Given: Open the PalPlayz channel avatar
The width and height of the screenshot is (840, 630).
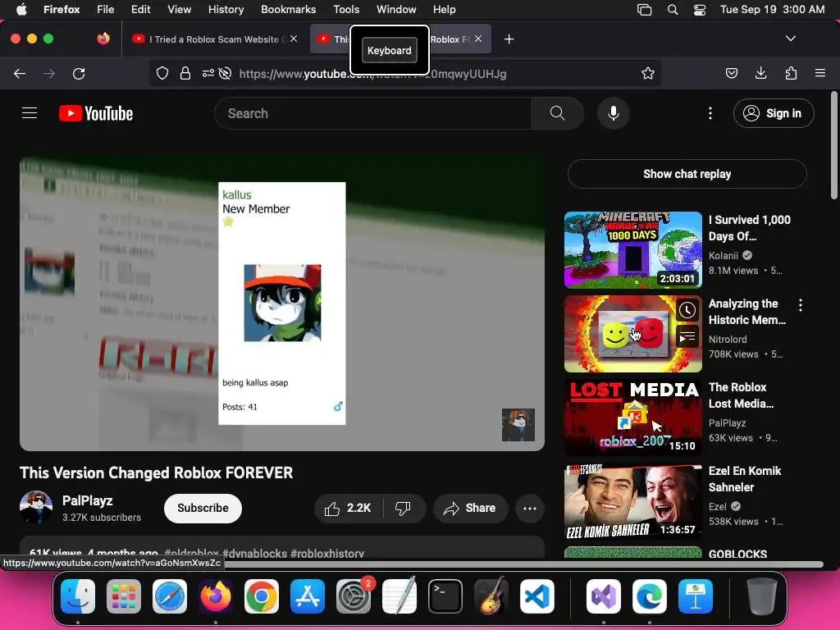Looking at the screenshot, I should click(36, 507).
